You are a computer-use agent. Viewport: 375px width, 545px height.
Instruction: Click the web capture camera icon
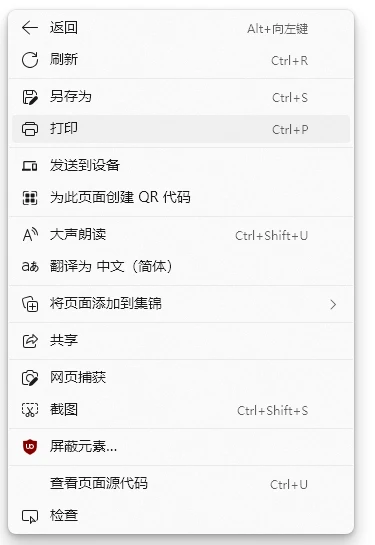coord(30,378)
